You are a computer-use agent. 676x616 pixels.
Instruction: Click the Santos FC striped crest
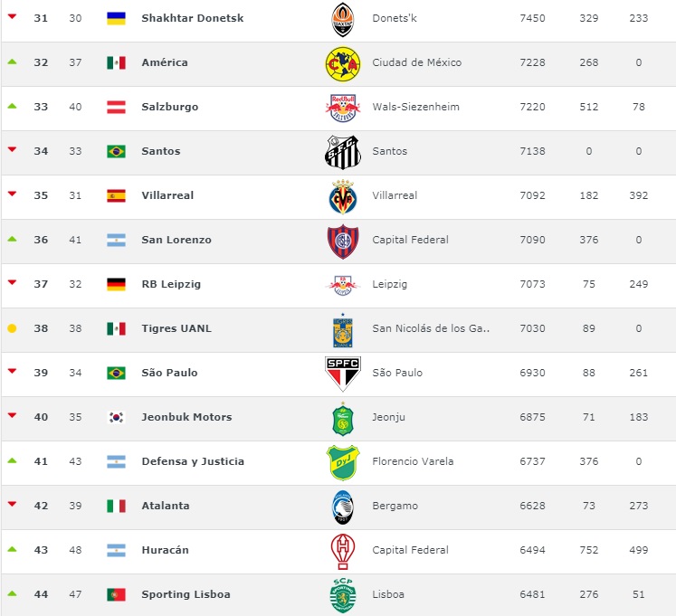click(343, 152)
